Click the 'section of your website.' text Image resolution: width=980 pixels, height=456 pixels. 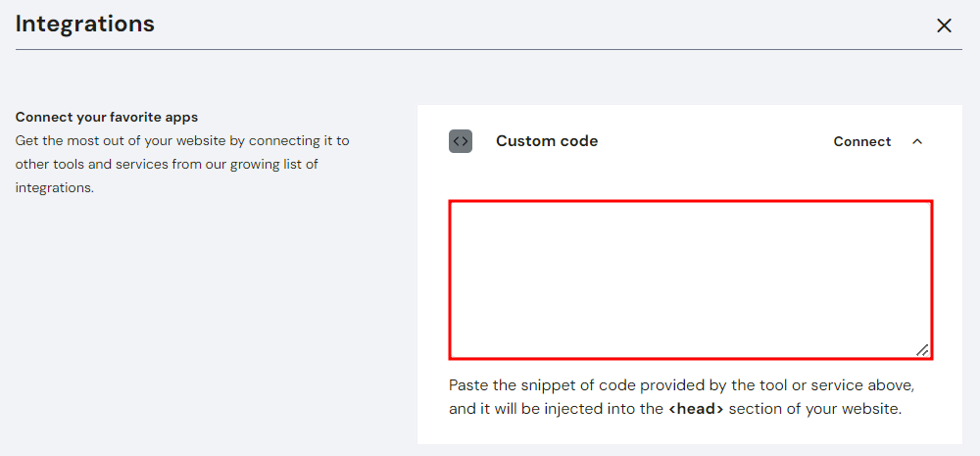[x=815, y=410]
